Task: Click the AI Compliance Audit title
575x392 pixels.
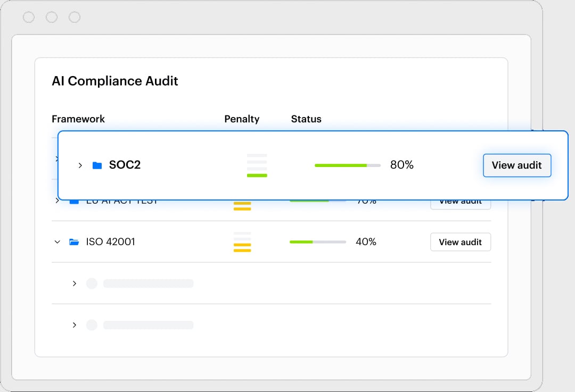Action: click(115, 81)
